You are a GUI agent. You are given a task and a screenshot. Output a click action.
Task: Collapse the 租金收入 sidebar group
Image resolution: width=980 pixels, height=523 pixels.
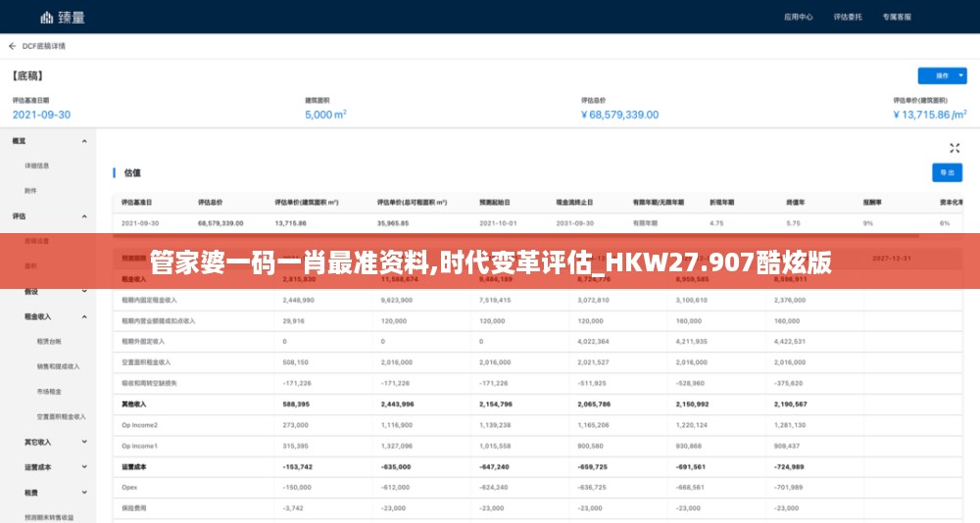click(x=84, y=316)
